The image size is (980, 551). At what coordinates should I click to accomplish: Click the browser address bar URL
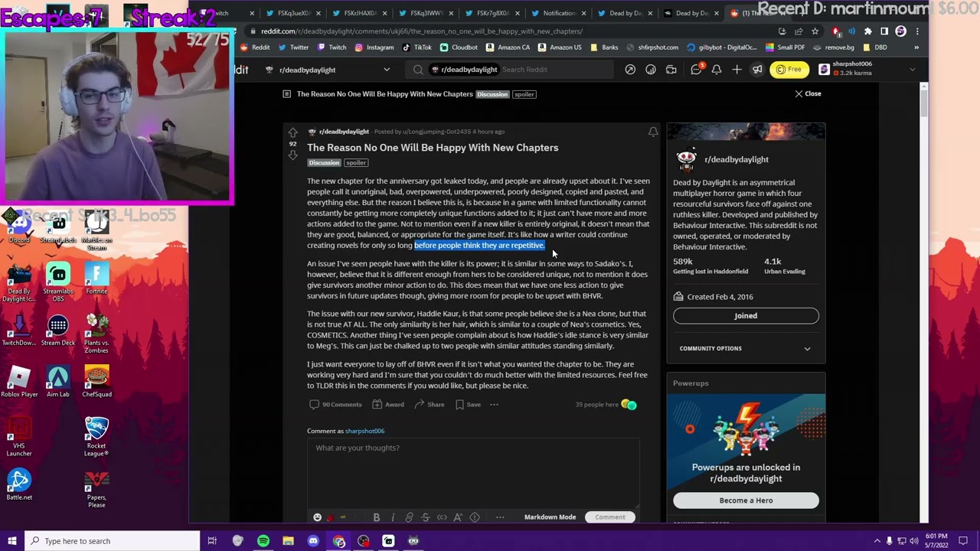[x=421, y=31]
